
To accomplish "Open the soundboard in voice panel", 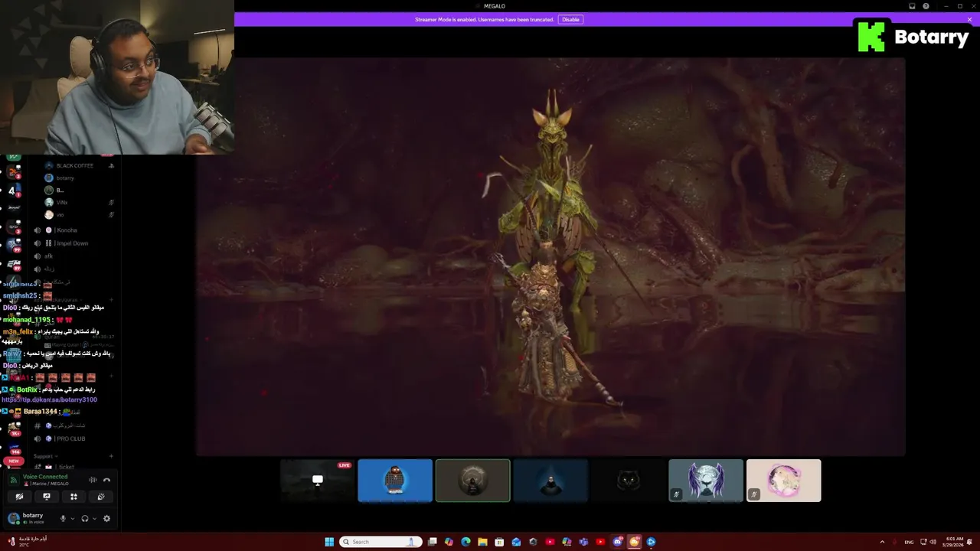I will [100, 497].
